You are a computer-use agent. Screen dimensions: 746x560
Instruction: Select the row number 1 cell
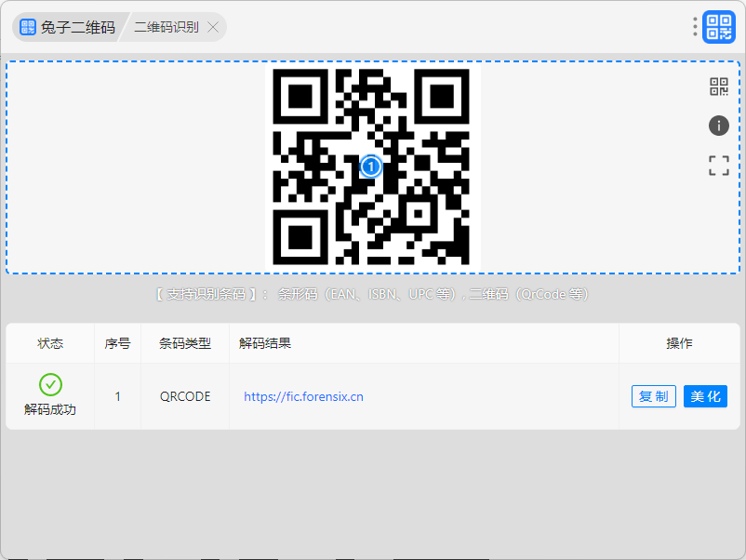coord(117,396)
